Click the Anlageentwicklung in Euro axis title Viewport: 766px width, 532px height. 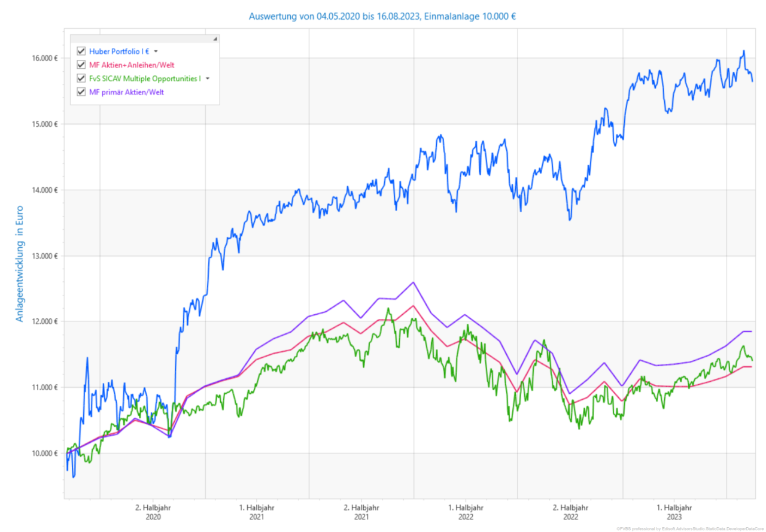pyautogui.click(x=19, y=264)
